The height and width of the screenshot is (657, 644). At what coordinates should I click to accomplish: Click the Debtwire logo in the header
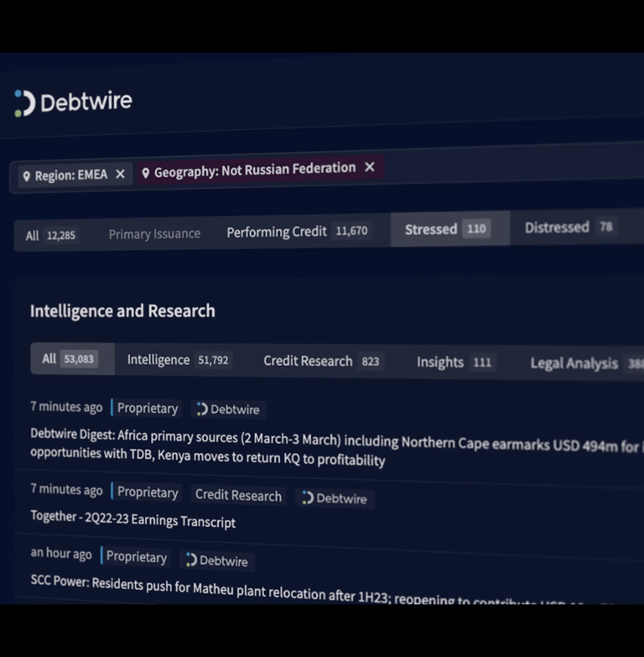coord(73,102)
